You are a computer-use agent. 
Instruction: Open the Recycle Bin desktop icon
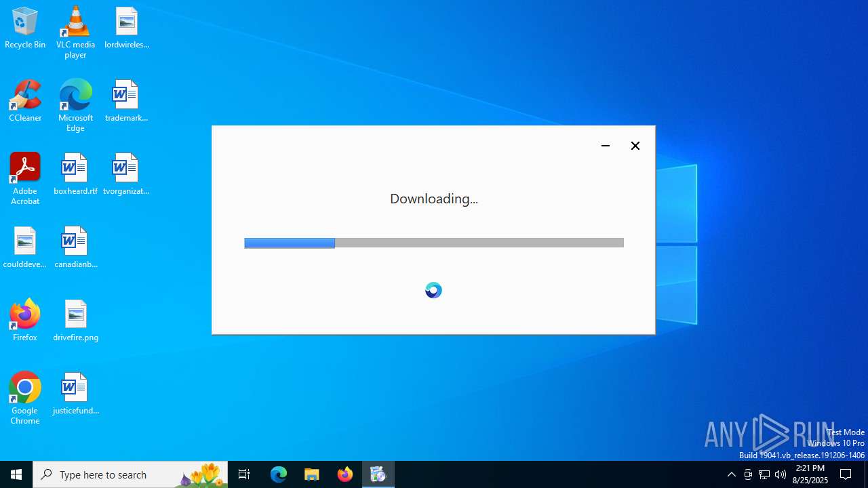click(25, 28)
